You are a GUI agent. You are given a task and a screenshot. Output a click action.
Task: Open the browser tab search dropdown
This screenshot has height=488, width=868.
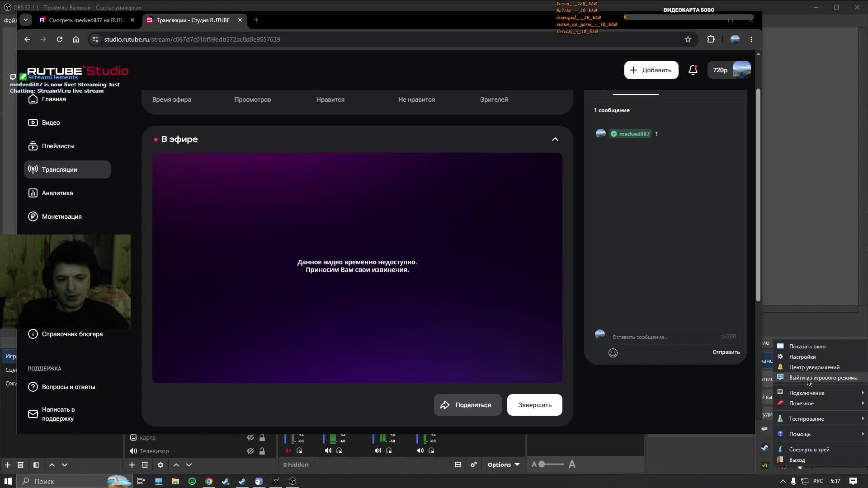(x=26, y=20)
